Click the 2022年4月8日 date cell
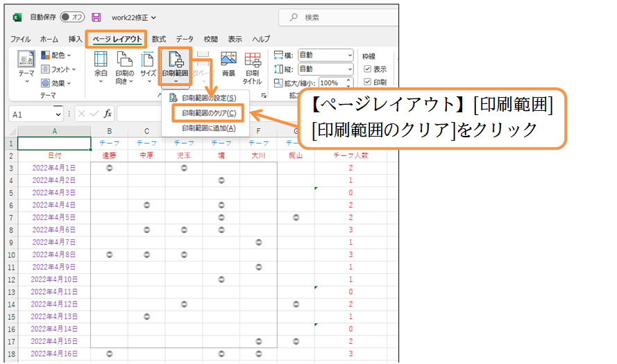The width and height of the screenshot is (617, 364). pos(54,254)
